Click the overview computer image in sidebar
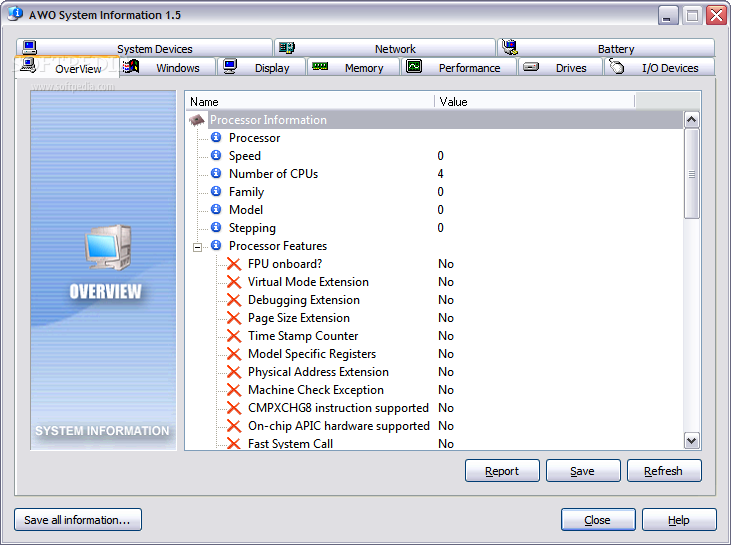 (x=108, y=247)
